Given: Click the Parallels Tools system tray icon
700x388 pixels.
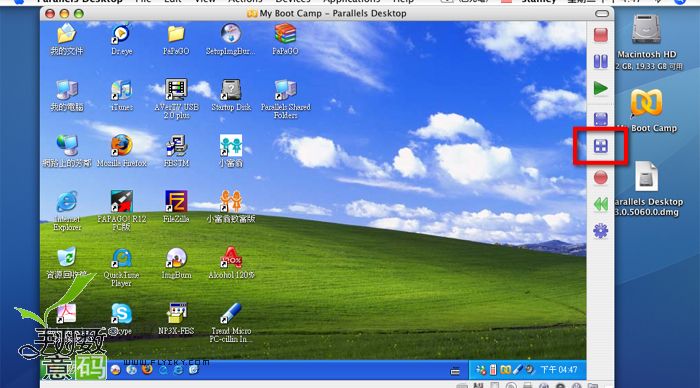Looking at the screenshot, I should (x=505, y=370).
